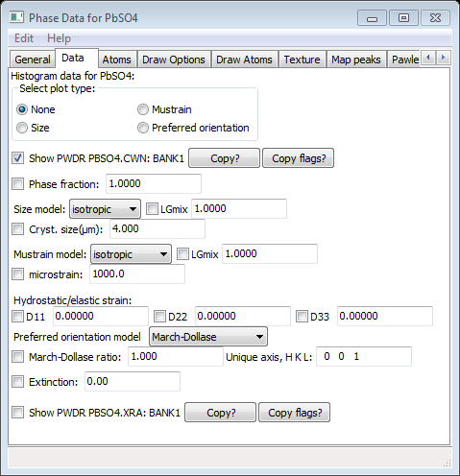Open the Size model dropdown
460x476 pixels.
point(105,209)
